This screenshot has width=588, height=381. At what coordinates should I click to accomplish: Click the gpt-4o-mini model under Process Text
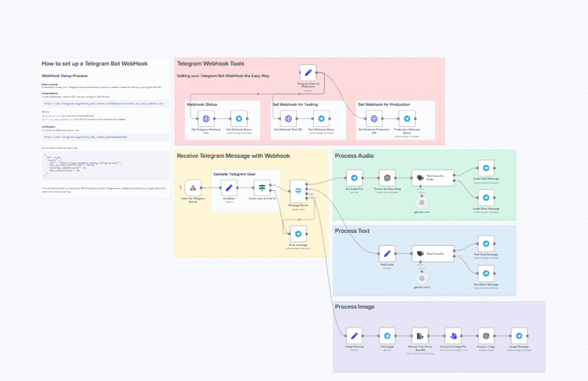point(421,278)
